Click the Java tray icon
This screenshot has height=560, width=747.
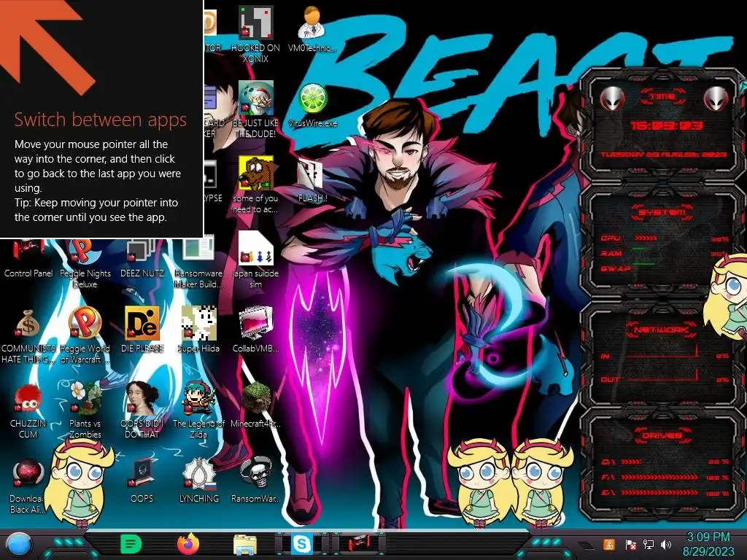coord(609,544)
